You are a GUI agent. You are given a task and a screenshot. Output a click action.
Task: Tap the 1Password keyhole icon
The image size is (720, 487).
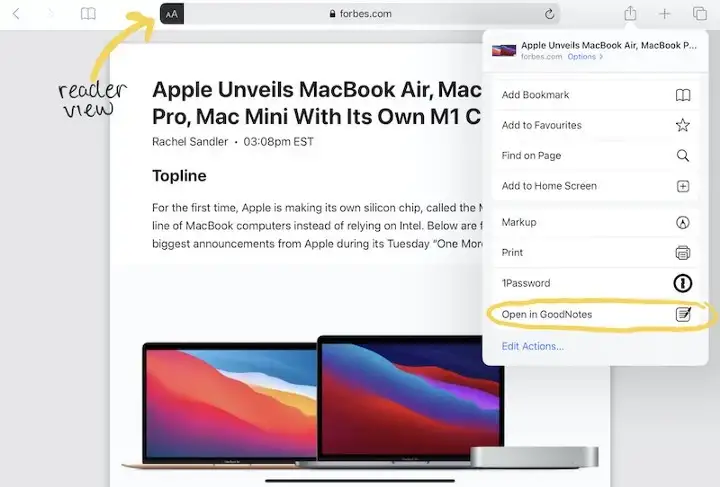pyautogui.click(x=683, y=283)
